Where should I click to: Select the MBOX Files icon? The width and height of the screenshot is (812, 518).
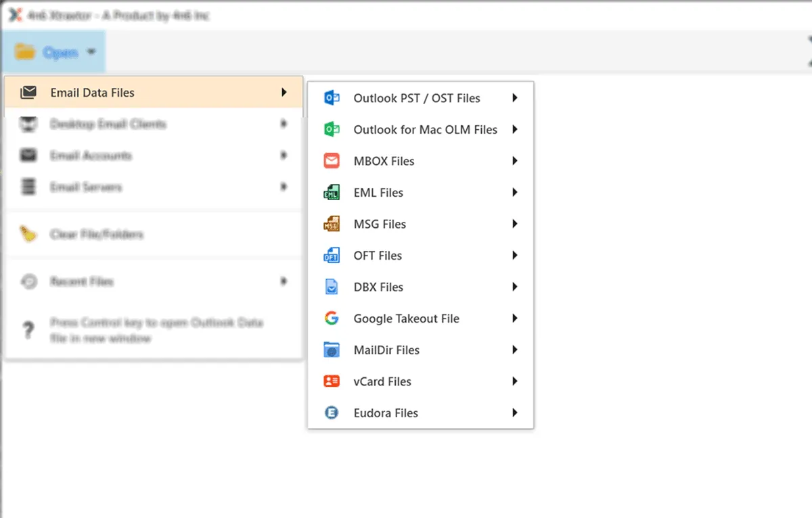tap(331, 160)
